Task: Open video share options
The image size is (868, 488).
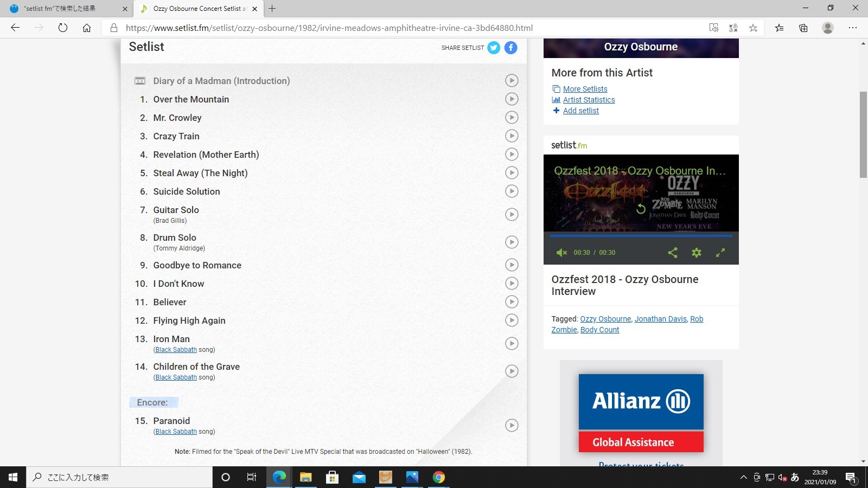Action: 673,253
